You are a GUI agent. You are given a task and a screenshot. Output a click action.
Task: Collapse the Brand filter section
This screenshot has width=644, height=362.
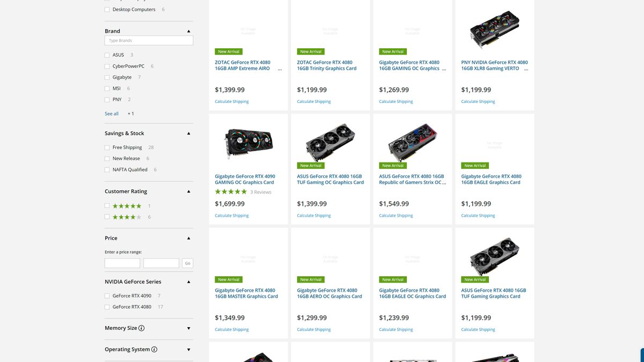click(x=189, y=31)
